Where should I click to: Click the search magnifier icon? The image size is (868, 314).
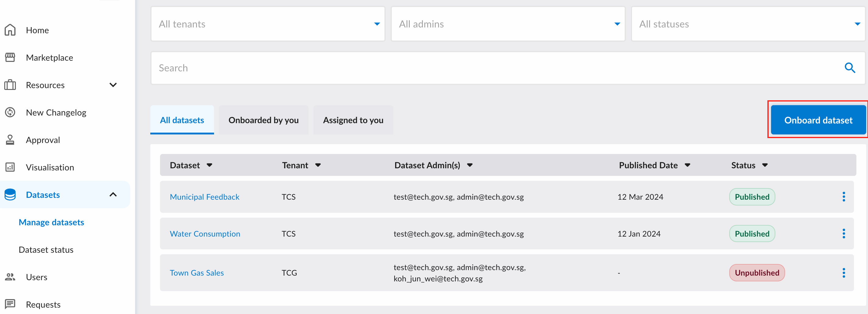pyautogui.click(x=850, y=68)
